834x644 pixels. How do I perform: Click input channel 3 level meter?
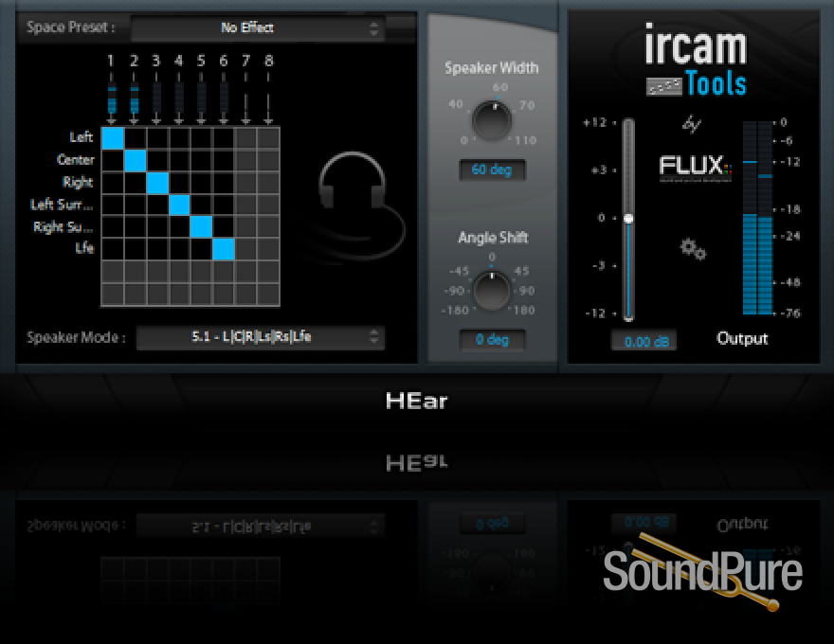[x=156, y=98]
